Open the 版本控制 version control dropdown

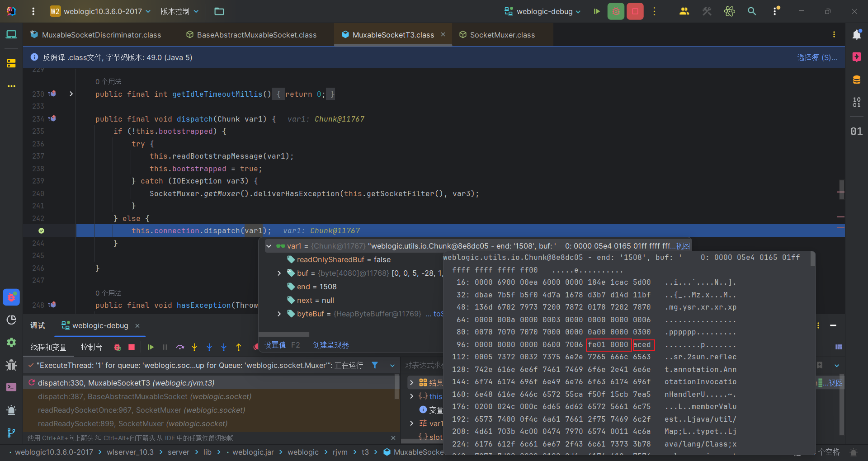tap(179, 11)
